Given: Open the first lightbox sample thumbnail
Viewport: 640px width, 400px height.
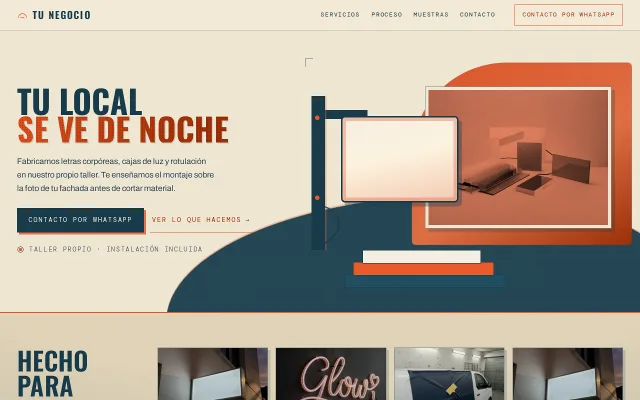Looking at the screenshot, I should 213,374.
